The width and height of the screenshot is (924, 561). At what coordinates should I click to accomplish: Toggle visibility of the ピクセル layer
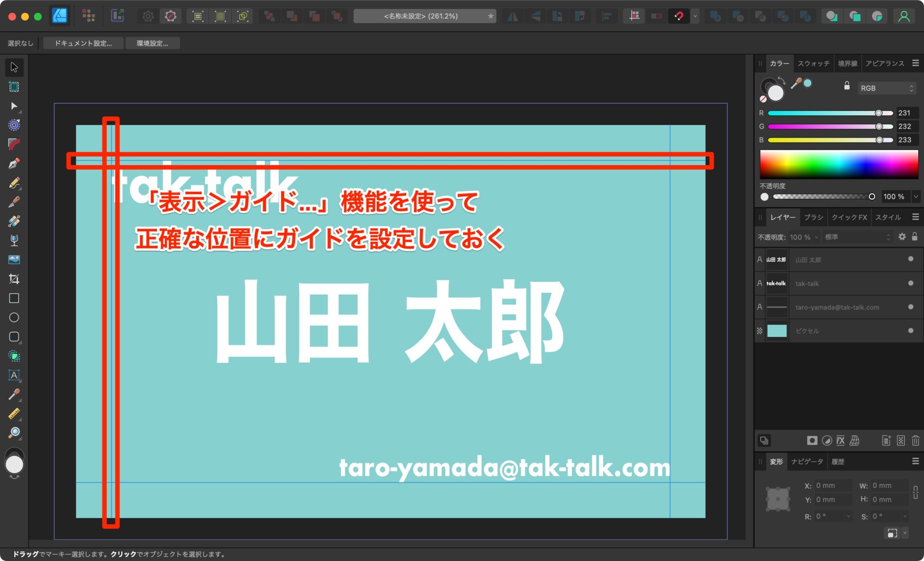click(910, 331)
